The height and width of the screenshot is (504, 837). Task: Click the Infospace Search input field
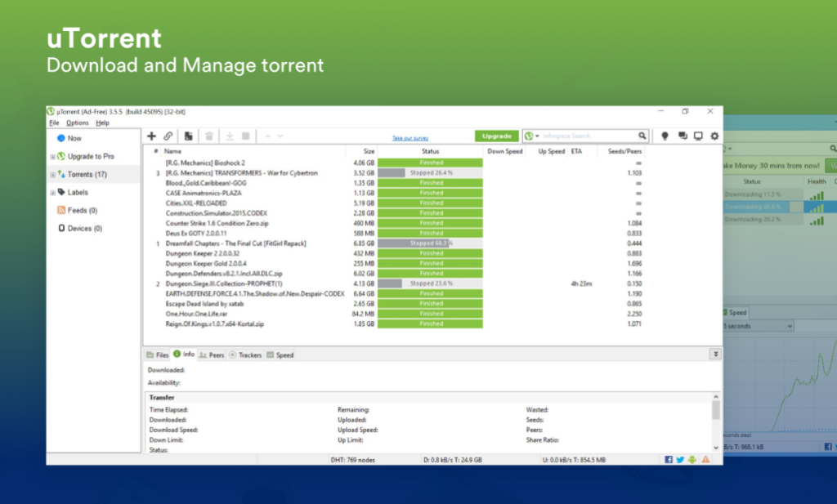pos(589,136)
